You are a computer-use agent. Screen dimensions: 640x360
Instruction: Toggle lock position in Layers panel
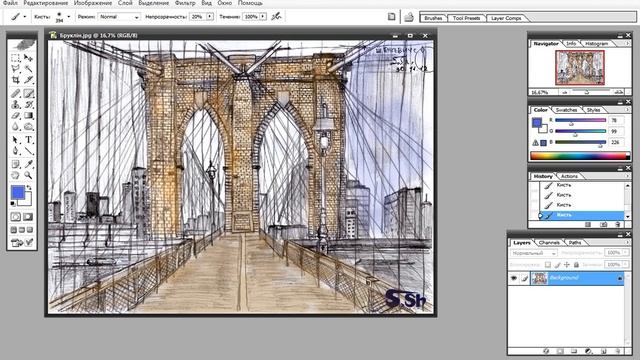tap(567, 265)
